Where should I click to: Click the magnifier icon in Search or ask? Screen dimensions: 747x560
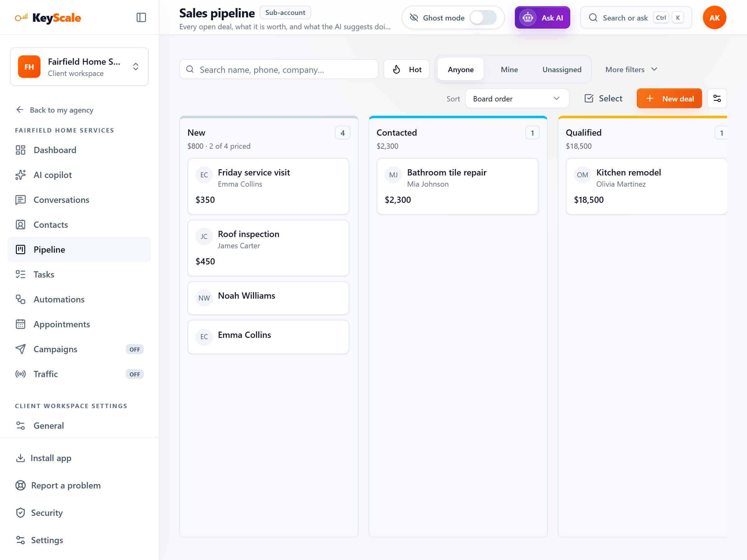(x=593, y=17)
